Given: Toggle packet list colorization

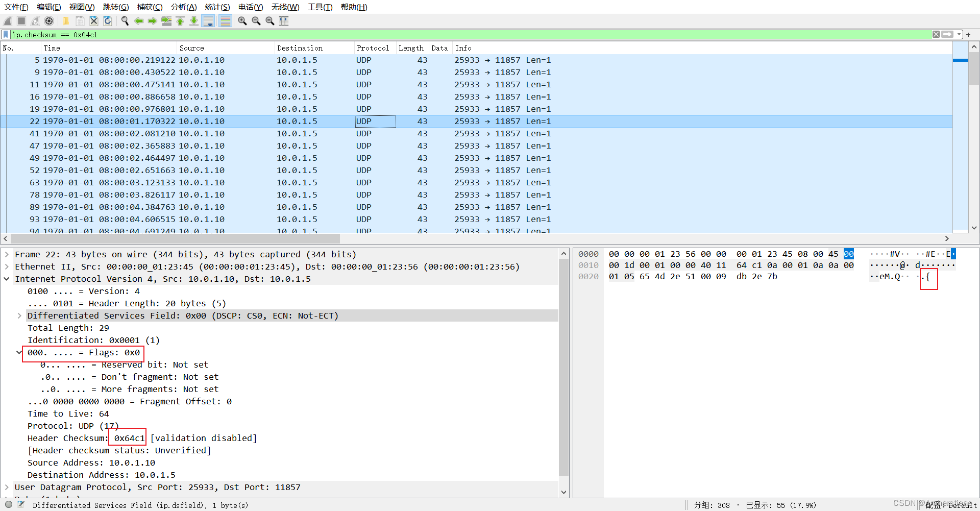Looking at the screenshot, I should pyautogui.click(x=225, y=21).
